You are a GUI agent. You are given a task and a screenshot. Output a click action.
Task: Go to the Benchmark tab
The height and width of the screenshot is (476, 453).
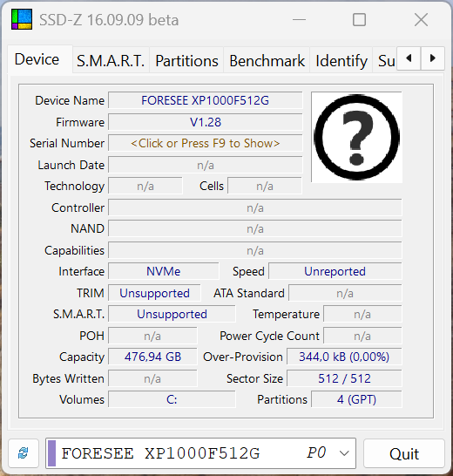click(x=267, y=60)
